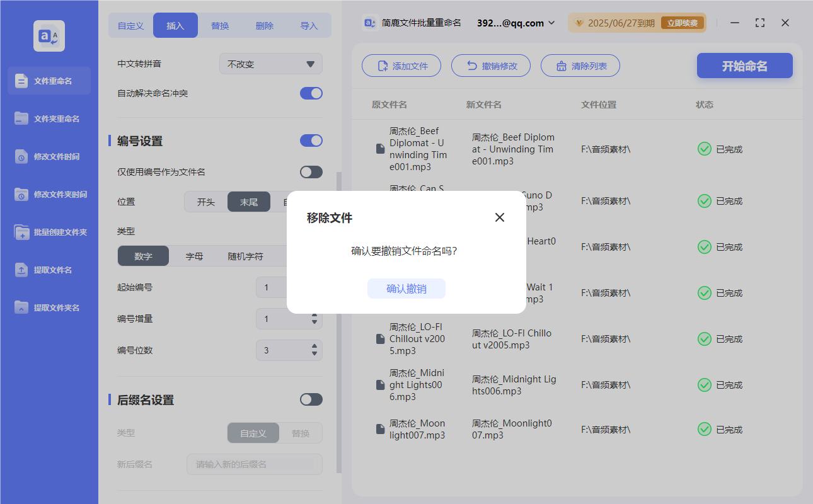
Task: Select the 修改文件时间 tool
Action: [49, 156]
